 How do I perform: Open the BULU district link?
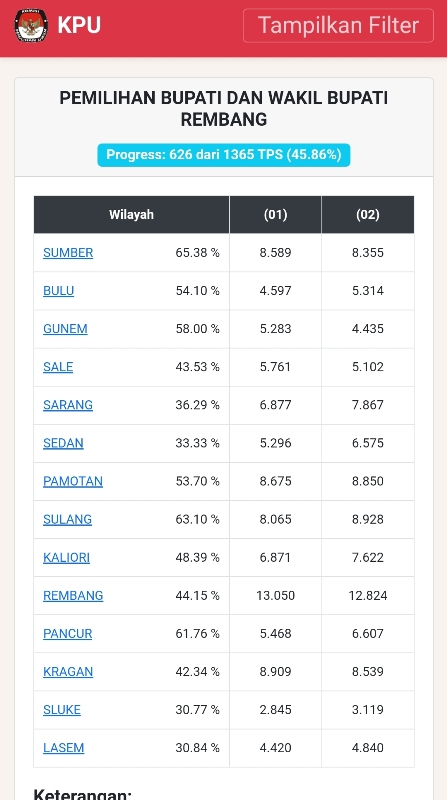[x=59, y=291]
